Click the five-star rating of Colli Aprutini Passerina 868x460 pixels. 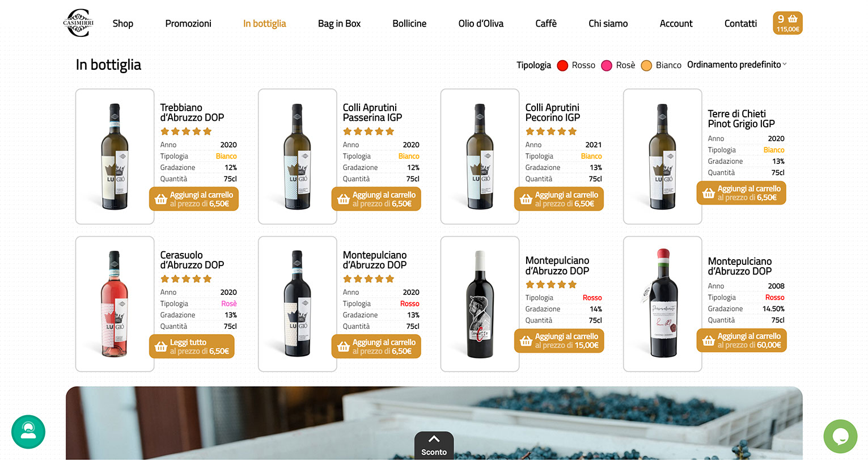click(369, 131)
